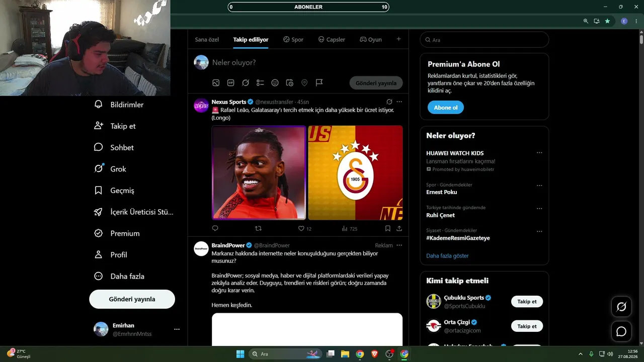The height and width of the screenshot is (362, 644).
Task: Click the install app icon in address bar
Action: [x=597, y=21]
